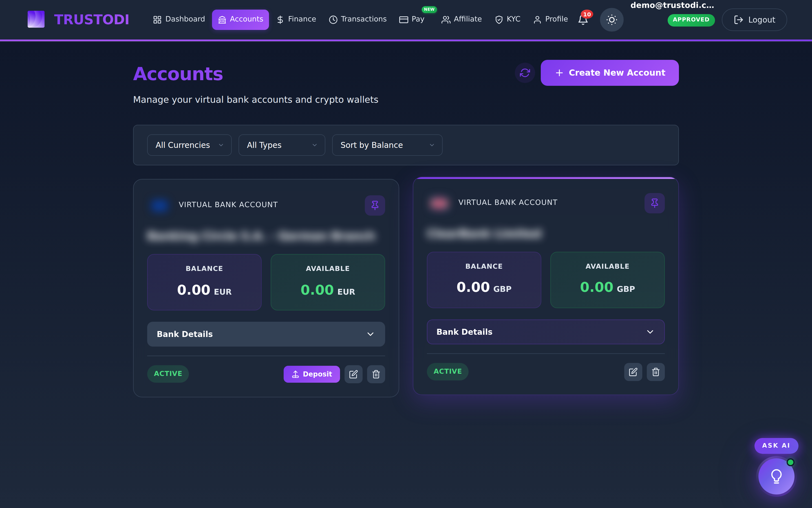
Task: Click ACTIVE badge on GBP account
Action: point(448,371)
